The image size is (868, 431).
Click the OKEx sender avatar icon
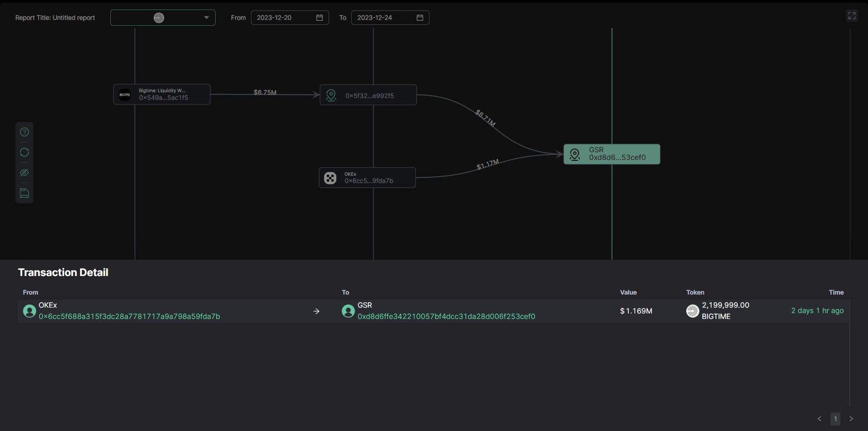29,311
